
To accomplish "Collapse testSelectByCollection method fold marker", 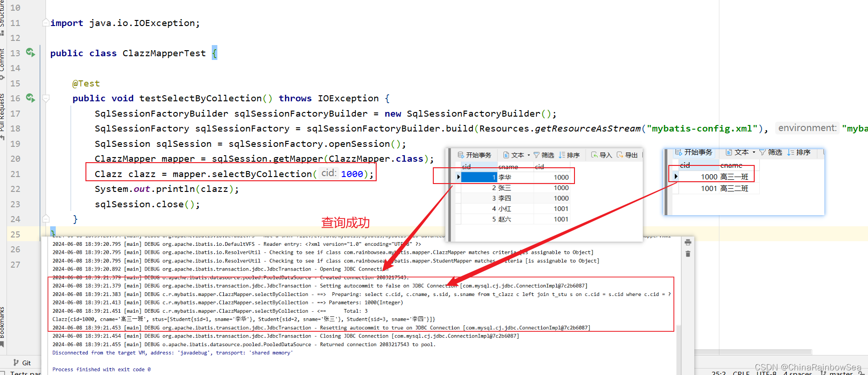I will tap(46, 98).
